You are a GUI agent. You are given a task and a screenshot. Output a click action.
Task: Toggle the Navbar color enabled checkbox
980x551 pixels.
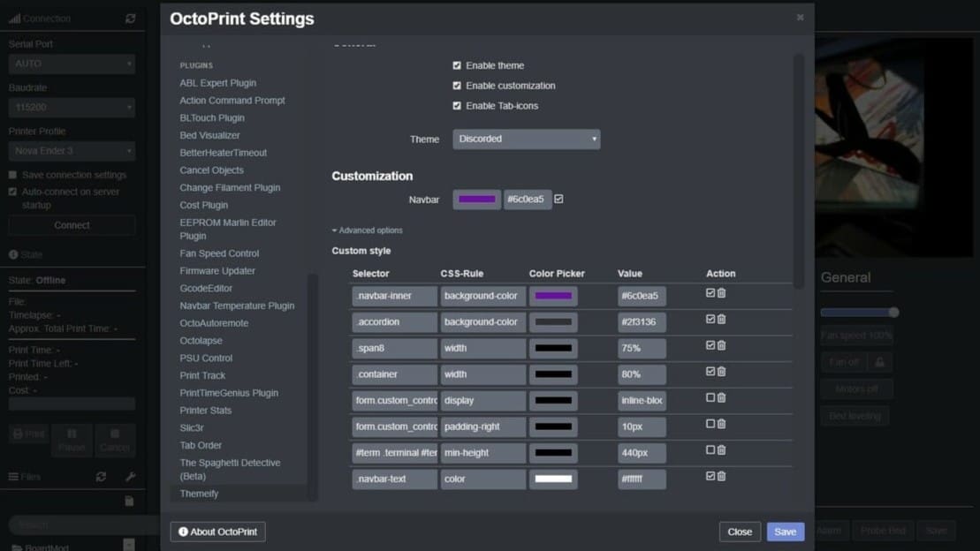click(558, 200)
